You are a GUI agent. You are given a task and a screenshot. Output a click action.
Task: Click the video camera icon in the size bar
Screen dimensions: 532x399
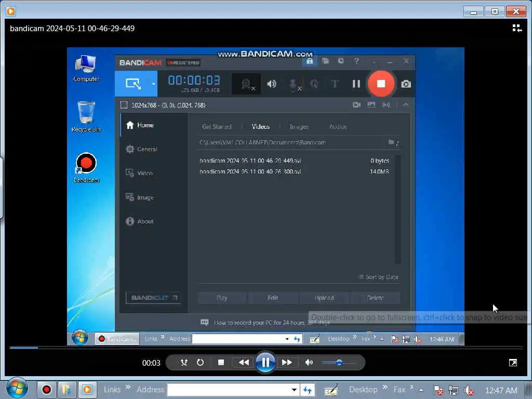tap(356, 105)
